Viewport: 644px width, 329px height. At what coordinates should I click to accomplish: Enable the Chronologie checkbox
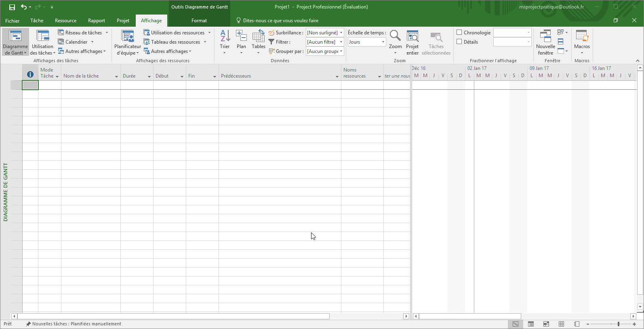(459, 32)
